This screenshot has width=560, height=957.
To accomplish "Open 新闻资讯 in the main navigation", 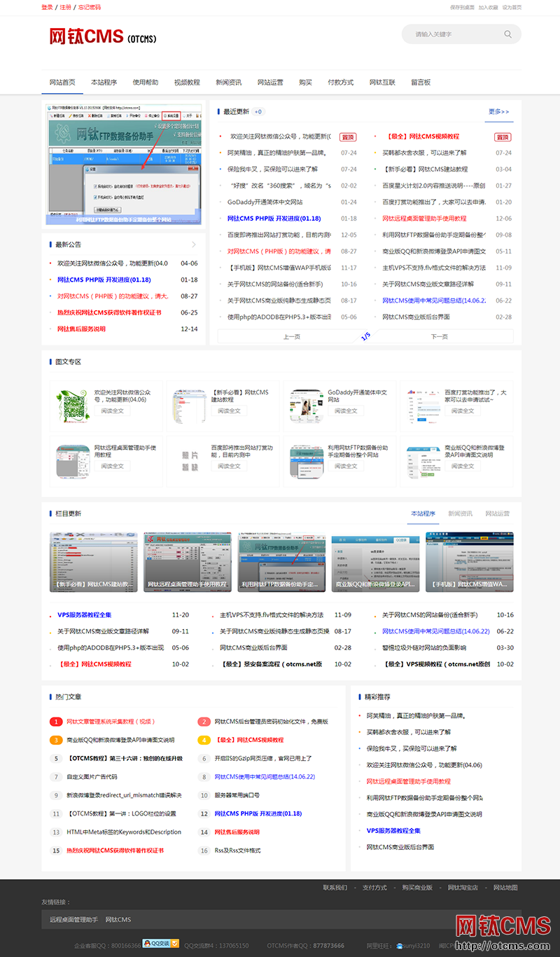I will pos(229,82).
